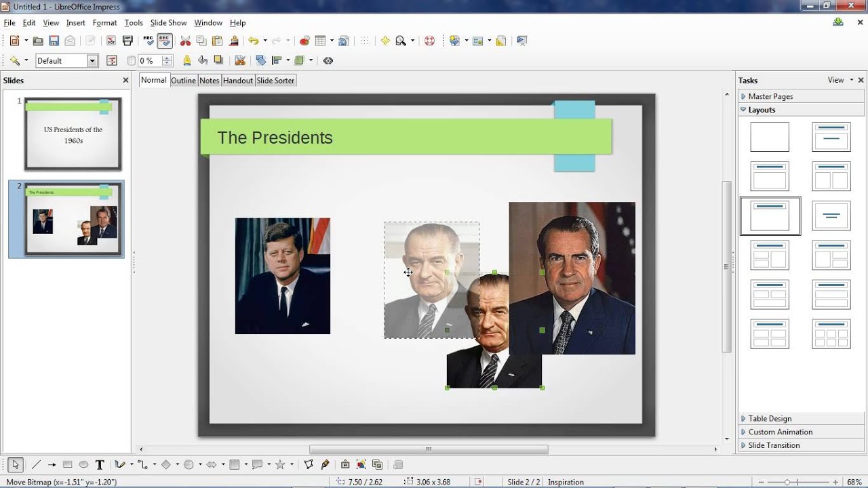Save the presentation with the Save icon

pos(54,41)
